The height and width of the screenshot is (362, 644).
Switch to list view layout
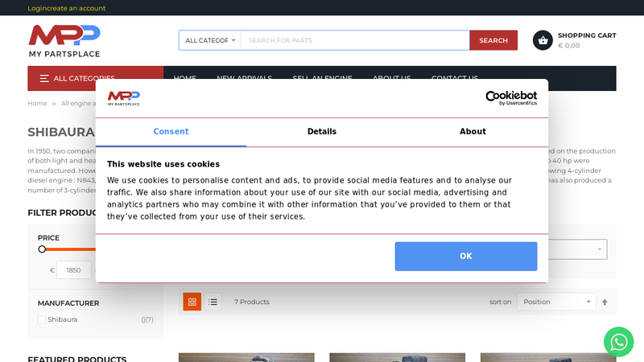pos(213,302)
